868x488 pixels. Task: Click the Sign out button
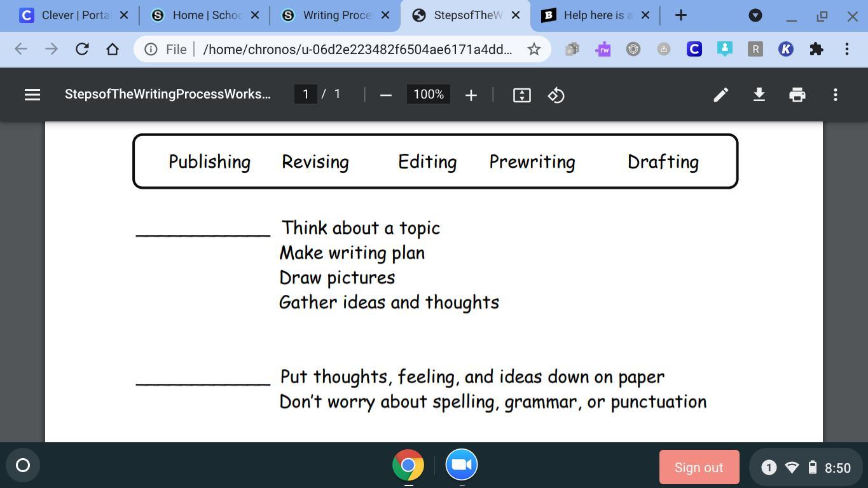point(699,467)
